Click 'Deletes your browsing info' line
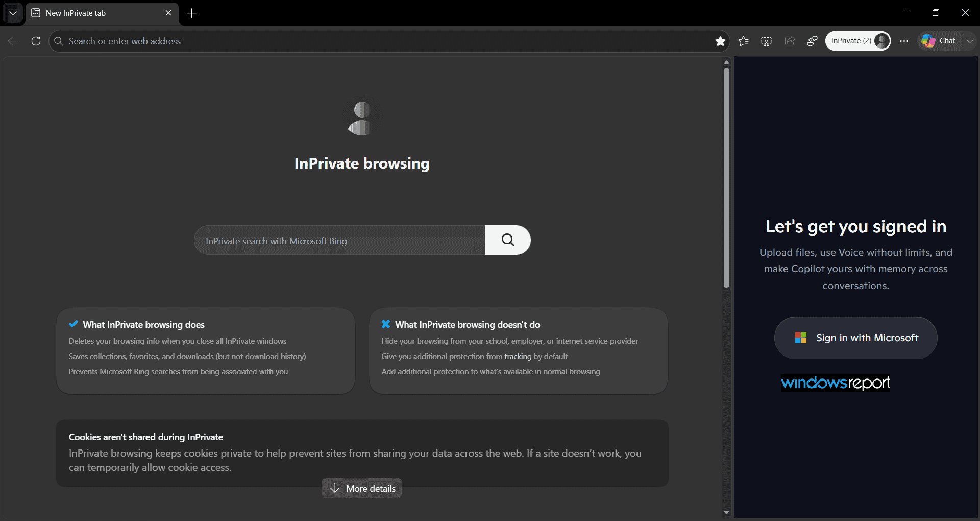The image size is (980, 521). [178, 341]
